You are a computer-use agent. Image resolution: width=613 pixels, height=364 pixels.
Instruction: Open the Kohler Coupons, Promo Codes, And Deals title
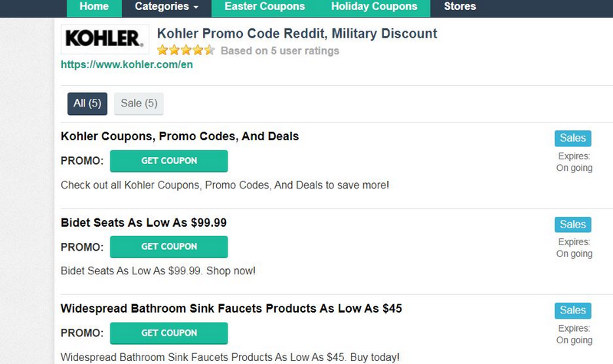tap(179, 136)
